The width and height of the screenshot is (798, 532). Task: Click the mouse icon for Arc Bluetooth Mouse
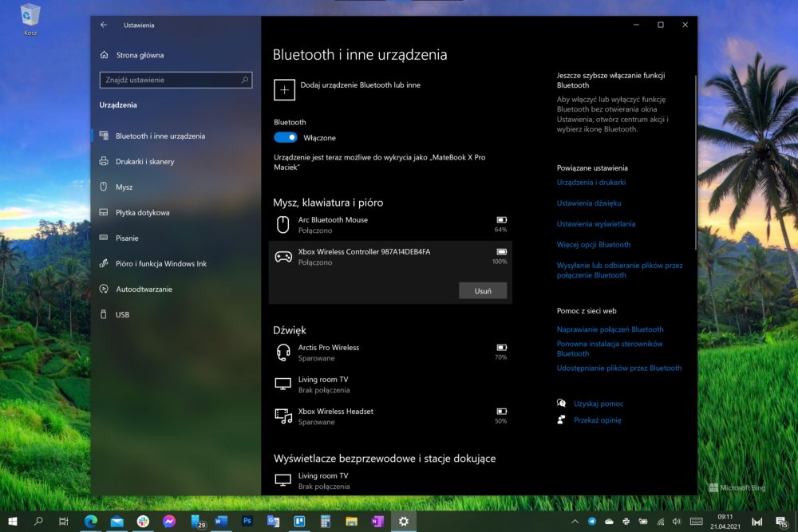pyautogui.click(x=283, y=224)
